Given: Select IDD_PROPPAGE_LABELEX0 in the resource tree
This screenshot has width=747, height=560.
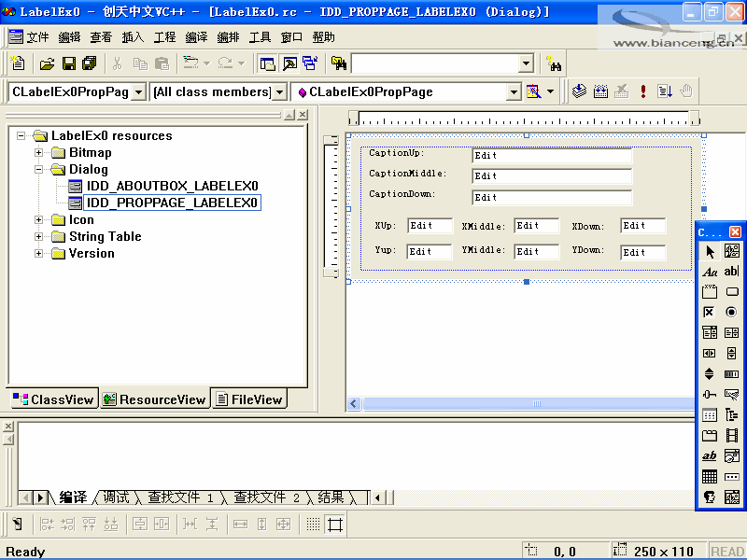Looking at the screenshot, I should [172, 203].
